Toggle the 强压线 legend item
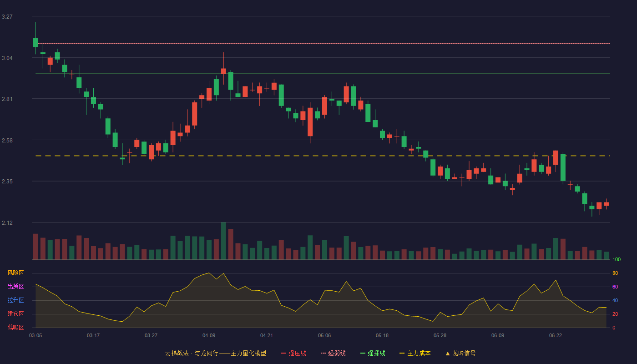The image size is (637, 364). pyautogui.click(x=293, y=353)
